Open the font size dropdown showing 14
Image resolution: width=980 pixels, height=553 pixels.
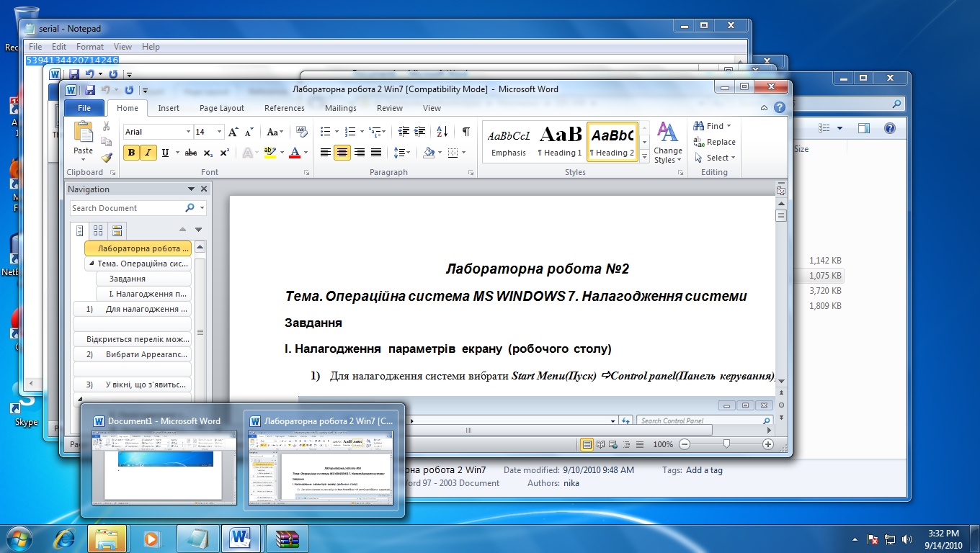219,132
